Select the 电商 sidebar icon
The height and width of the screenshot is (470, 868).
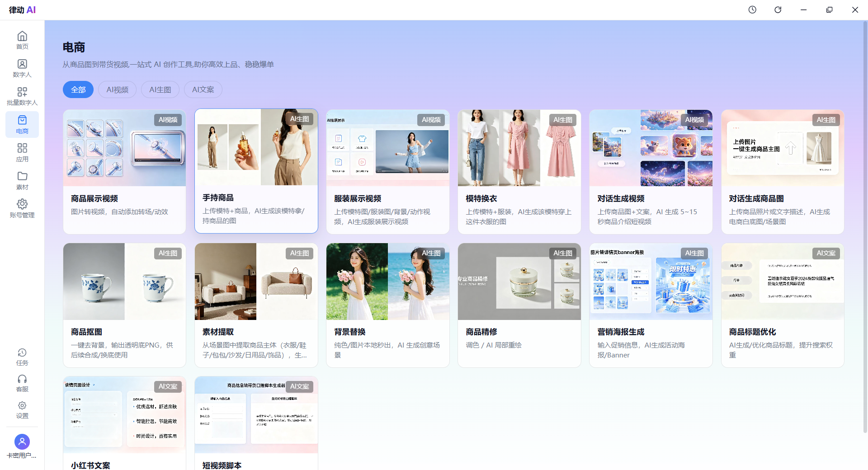pyautogui.click(x=22, y=120)
